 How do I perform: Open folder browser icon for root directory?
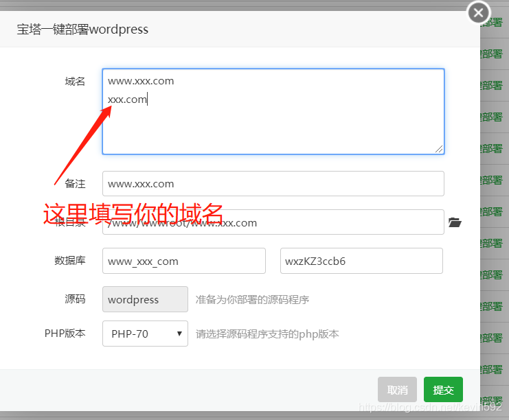pos(455,222)
